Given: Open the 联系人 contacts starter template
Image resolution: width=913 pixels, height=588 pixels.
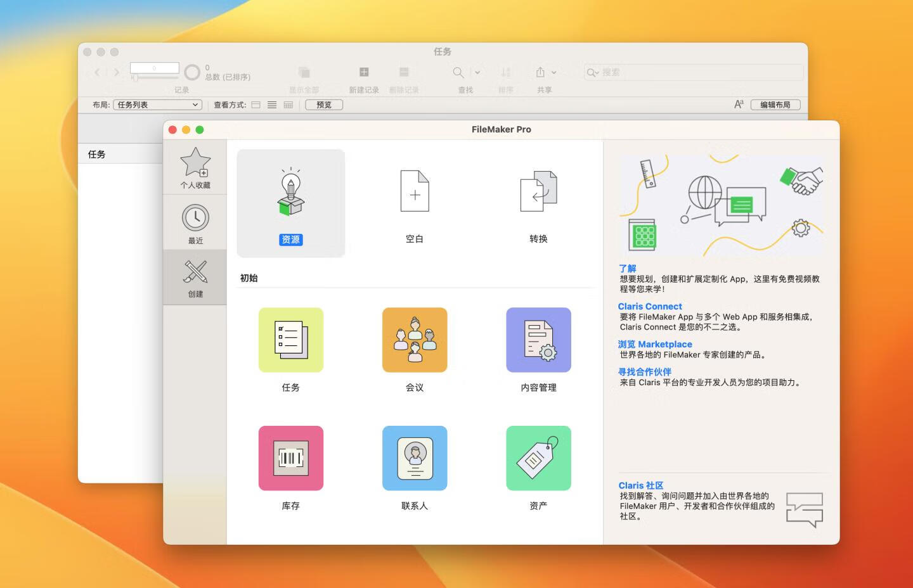Looking at the screenshot, I should pyautogui.click(x=415, y=468).
